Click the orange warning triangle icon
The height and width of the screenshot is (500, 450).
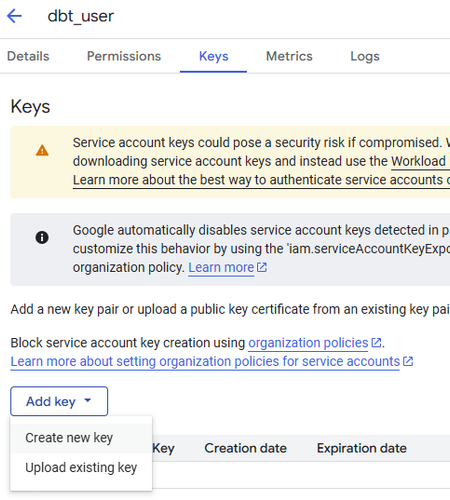(x=42, y=150)
